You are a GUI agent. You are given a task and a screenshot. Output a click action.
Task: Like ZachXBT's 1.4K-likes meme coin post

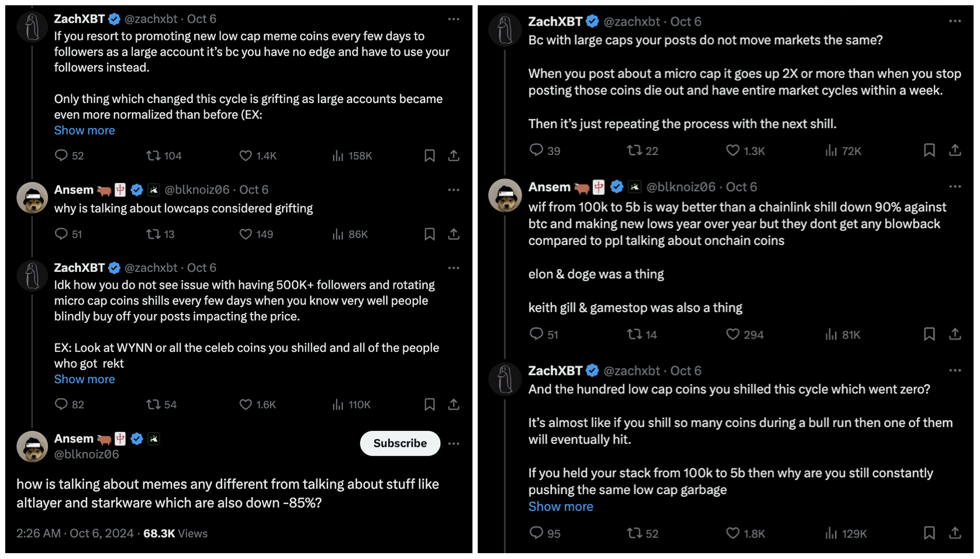pyautogui.click(x=246, y=156)
